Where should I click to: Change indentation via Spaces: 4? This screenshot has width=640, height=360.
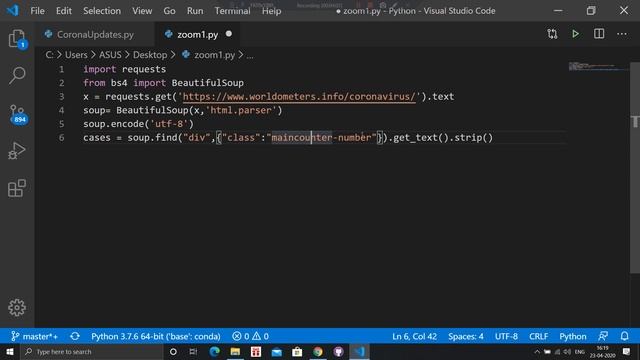tap(466, 336)
